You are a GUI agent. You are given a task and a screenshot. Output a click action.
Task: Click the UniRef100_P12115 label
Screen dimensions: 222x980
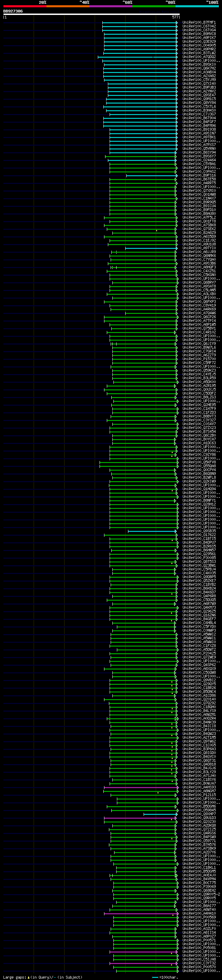coord(199,795)
